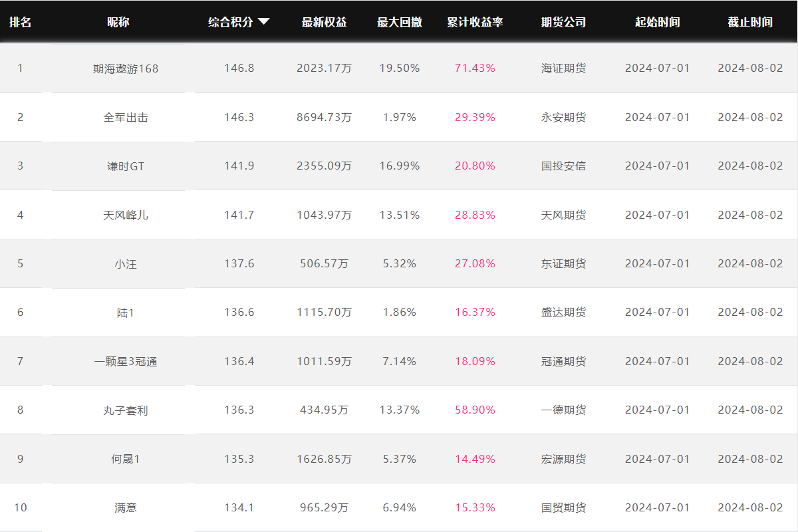Click max drawdown 16.99%

(400, 166)
